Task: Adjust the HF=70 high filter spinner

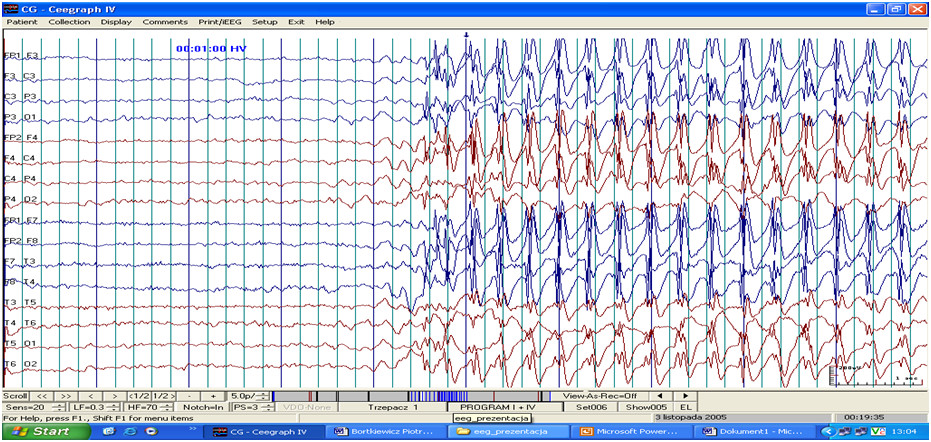Action: tap(166, 407)
